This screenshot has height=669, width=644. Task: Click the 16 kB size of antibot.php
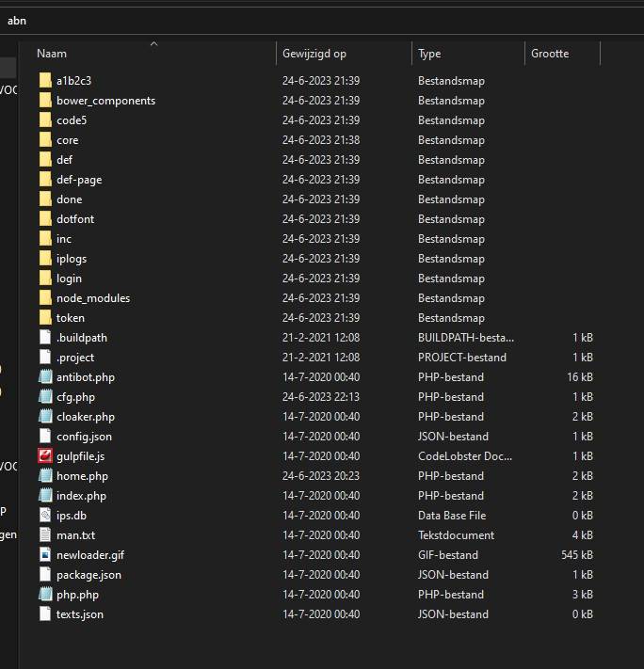580,376
